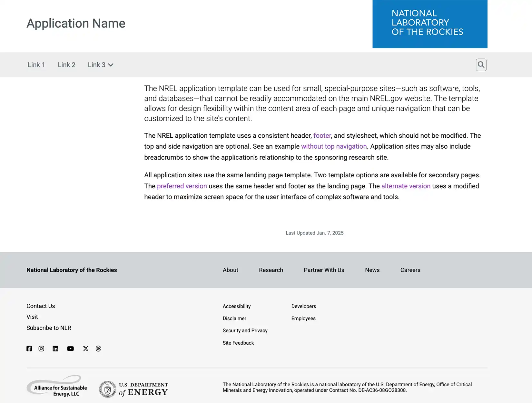Open the X social media icon
The height and width of the screenshot is (403, 532).
pyautogui.click(x=85, y=349)
